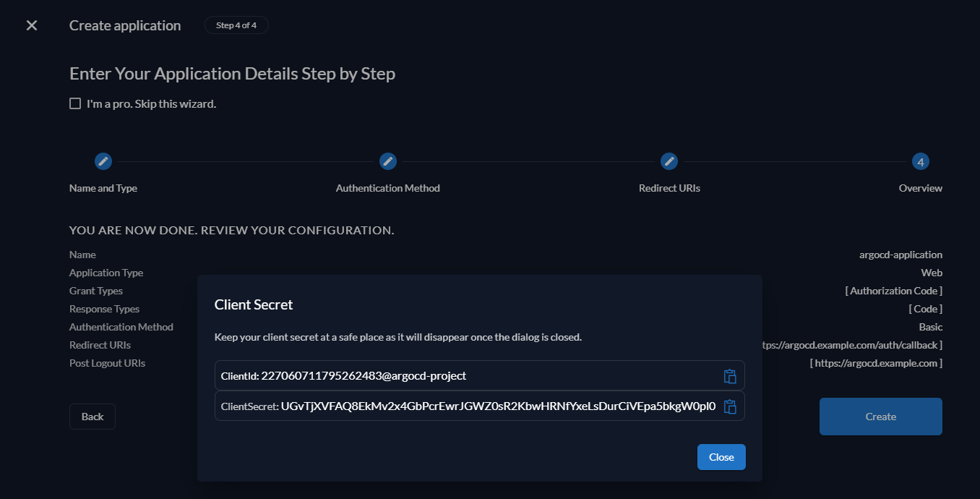This screenshot has height=499, width=980.
Task: Click the Name and Type step pencil icon
Action: pos(103,161)
